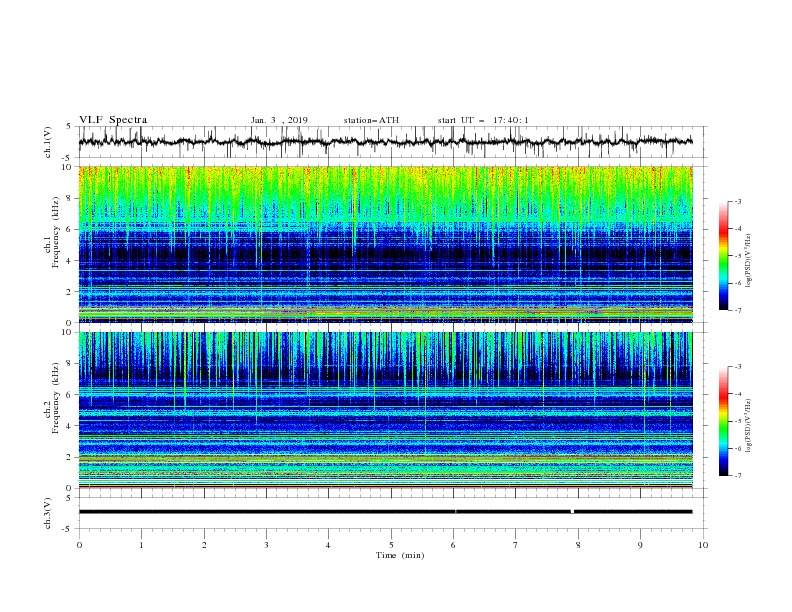The width and height of the screenshot is (792, 612).
Task: Click the 0 tick on time axis
Action: click(x=79, y=545)
